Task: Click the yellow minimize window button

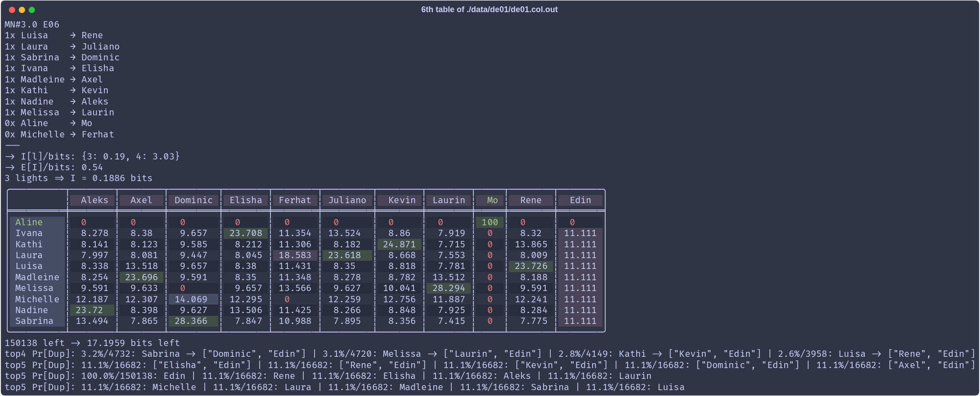Action: click(x=22, y=9)
